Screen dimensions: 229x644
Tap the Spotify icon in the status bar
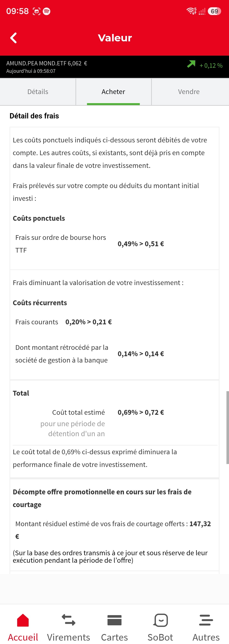pos(46,11)
